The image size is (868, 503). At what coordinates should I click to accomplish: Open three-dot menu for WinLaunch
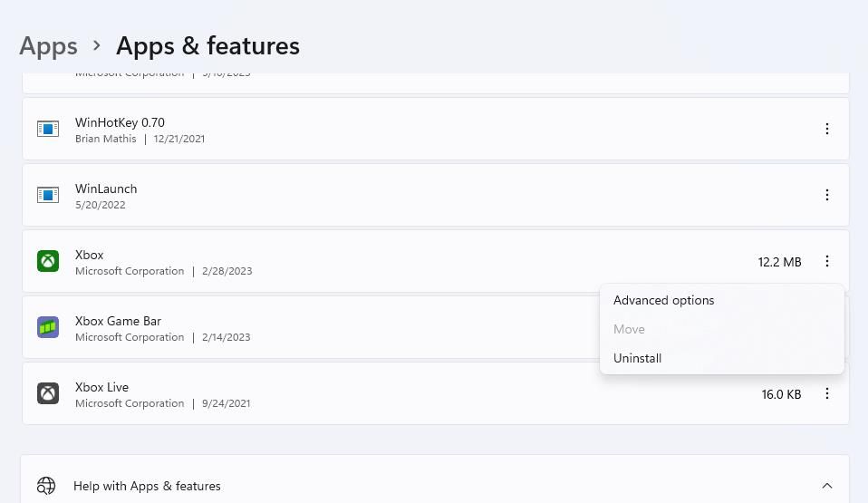tap(826, 195)
